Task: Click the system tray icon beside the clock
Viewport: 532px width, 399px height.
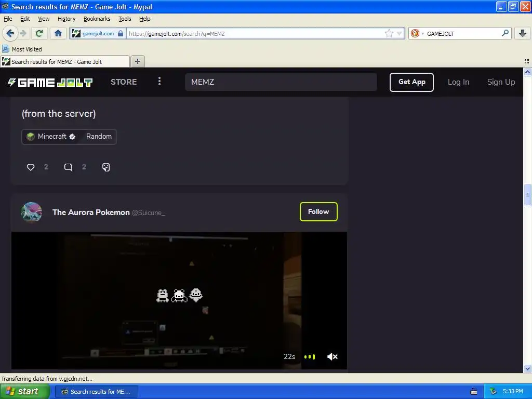Action: click(494, 392)
